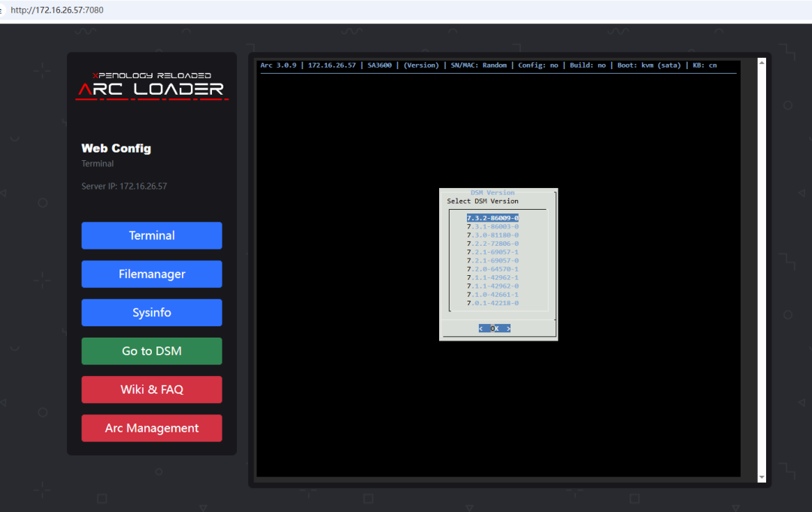Click the green Go to DSM button

[x=152, y=351]
